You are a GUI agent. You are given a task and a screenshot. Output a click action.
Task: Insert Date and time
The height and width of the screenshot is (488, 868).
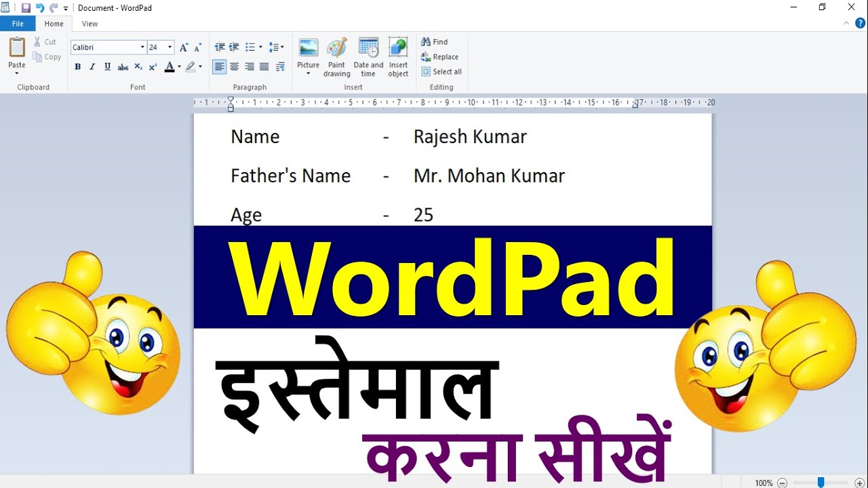(x=368, y=57)
